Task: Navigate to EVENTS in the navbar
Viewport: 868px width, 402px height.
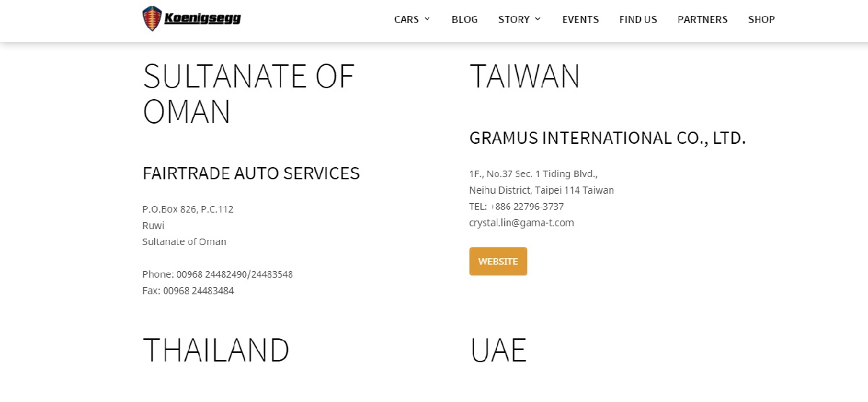Action: coord(580,20)
